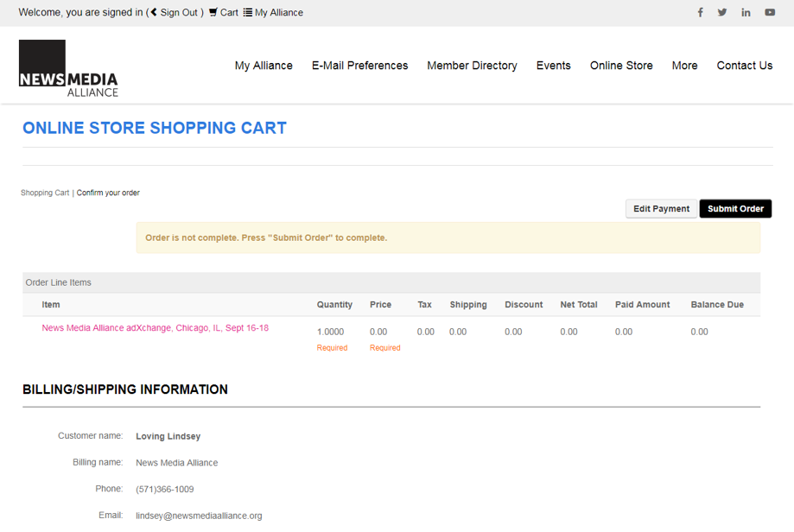The width and height of the screenshot is (794, 532).
Task: Open the adXchange Chicago item link
Action: (x=155, y=328)
